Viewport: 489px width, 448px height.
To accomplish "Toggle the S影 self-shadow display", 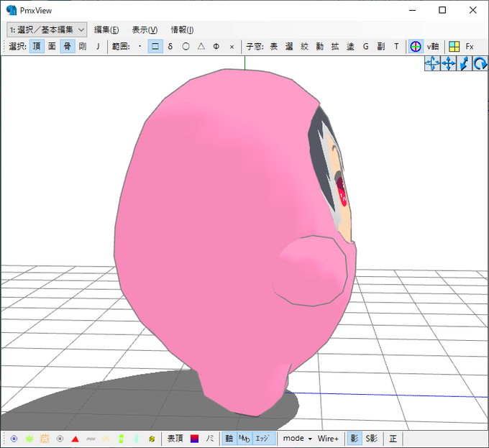I will 372,439.
